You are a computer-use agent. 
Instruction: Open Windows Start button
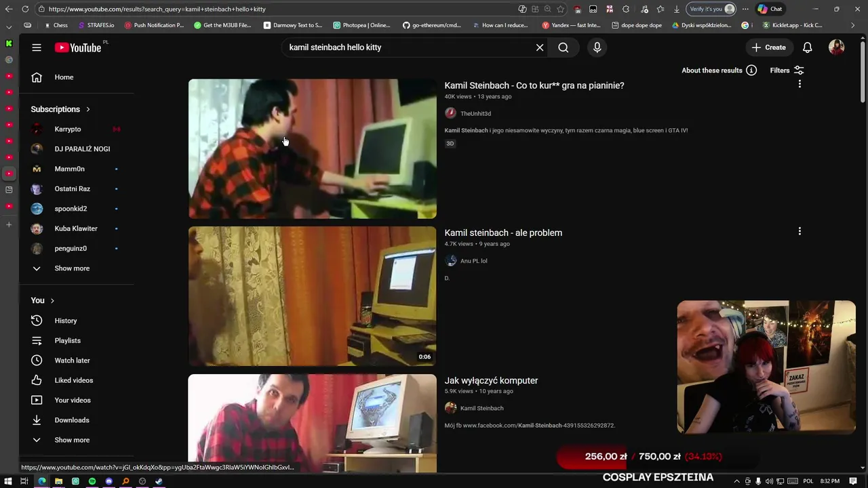click(x=8, y=481)
